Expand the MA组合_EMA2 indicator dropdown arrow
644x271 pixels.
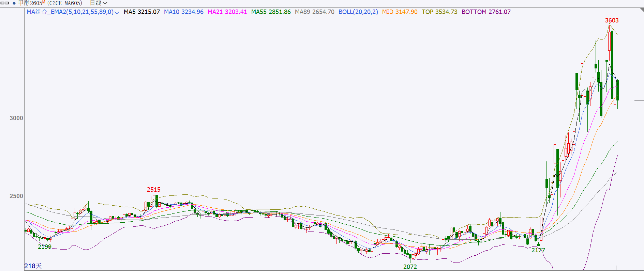pyautogui.click(x=117, y=13)
